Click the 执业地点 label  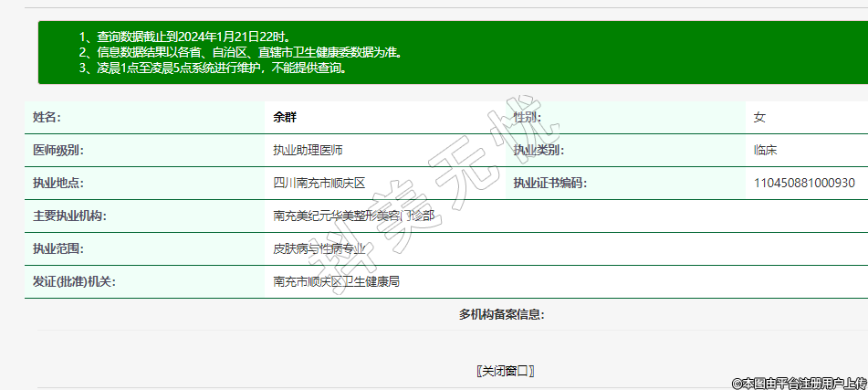[x=58, y=183]
